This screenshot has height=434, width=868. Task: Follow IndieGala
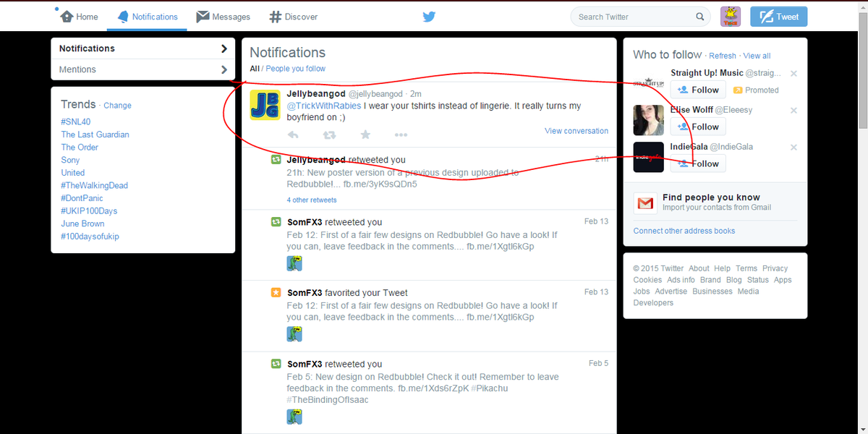[698, 163]
